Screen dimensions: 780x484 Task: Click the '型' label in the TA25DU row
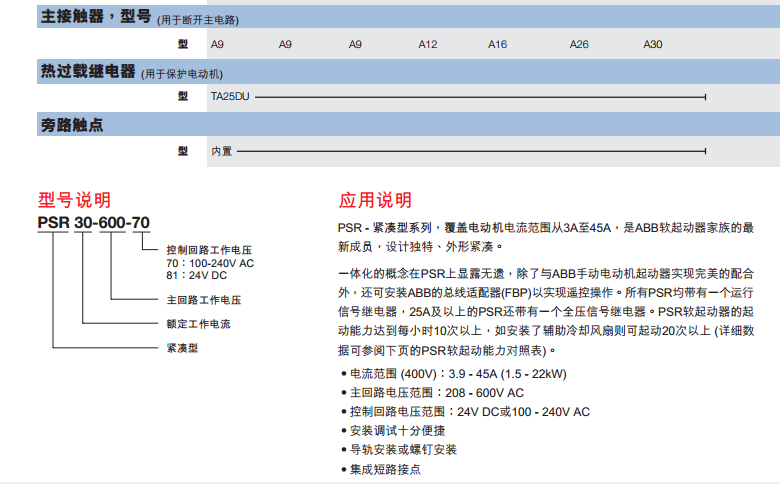pyautogui.click(x=183, y=97)
